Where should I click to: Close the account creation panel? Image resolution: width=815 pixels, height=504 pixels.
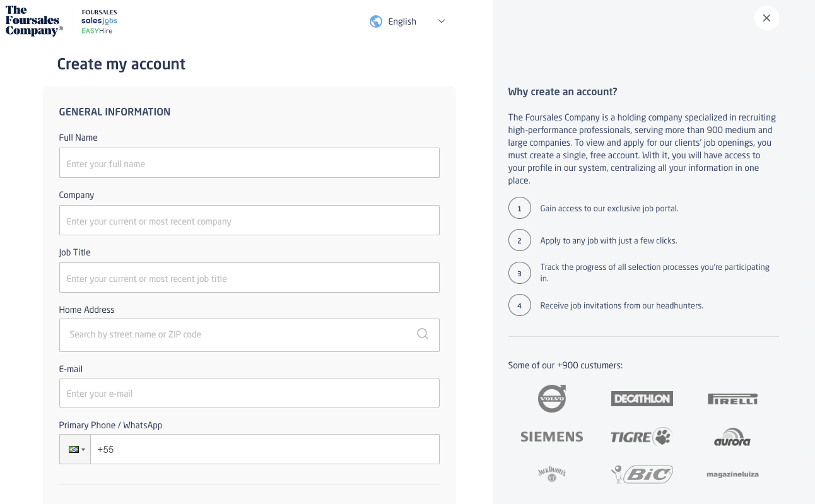pos(766,18)
